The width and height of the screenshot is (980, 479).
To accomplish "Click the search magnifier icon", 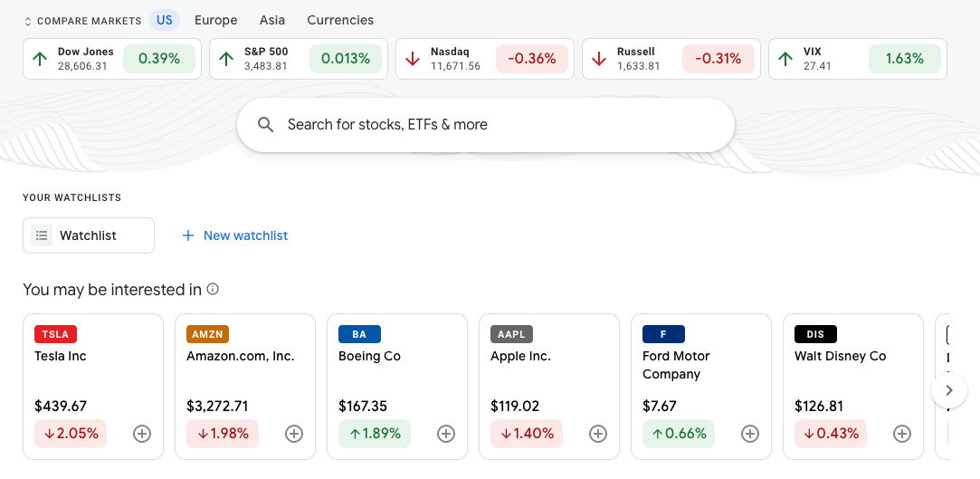I will tap(266, 124).
